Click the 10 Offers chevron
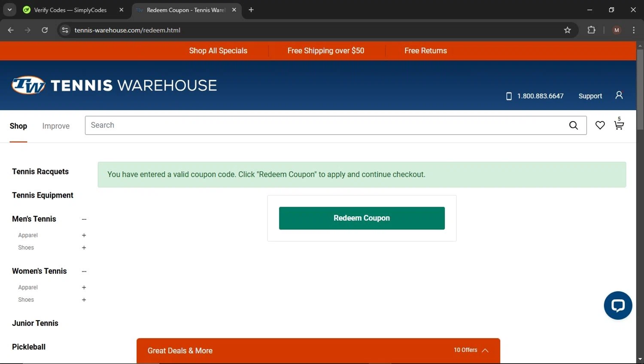Image resolution: width=644 pixels, height=364 pixels. (x=485, y=350)
